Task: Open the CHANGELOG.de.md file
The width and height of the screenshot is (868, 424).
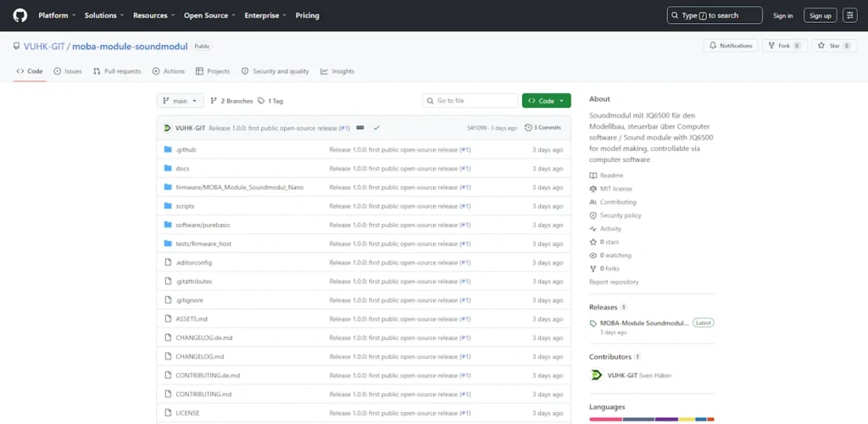Action: (x=203, y=338)
